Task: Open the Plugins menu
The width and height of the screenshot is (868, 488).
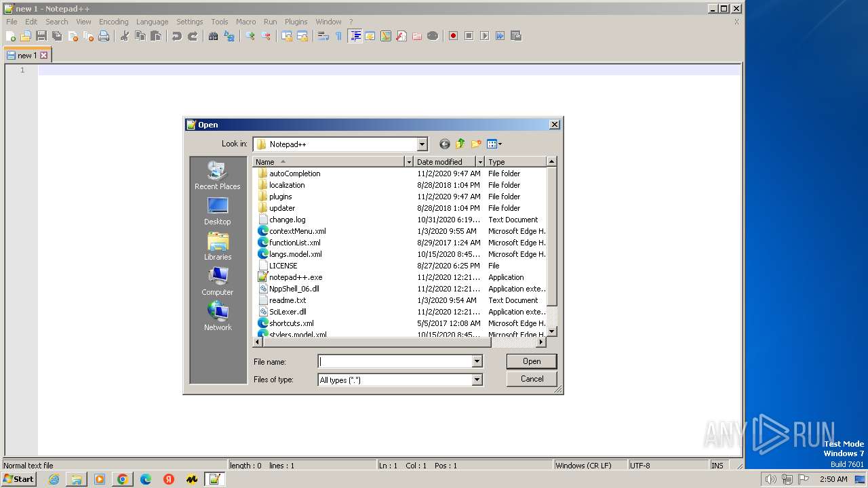Action: (x=296, y=22)
